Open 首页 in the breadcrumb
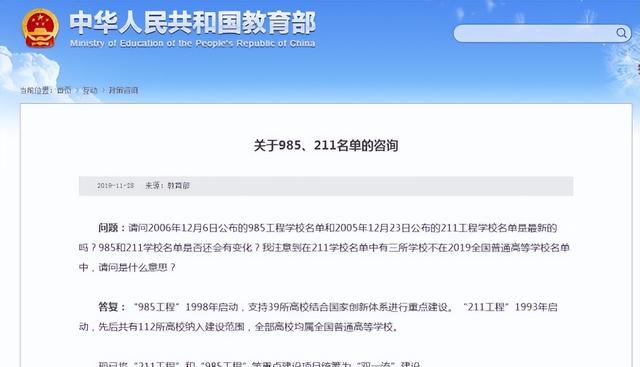The width and height of the screenshot is (640, 367). (x=64, y=90)
